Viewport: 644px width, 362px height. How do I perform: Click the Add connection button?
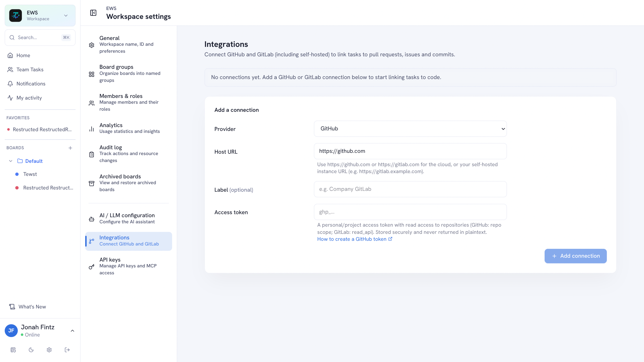point(575,256)
